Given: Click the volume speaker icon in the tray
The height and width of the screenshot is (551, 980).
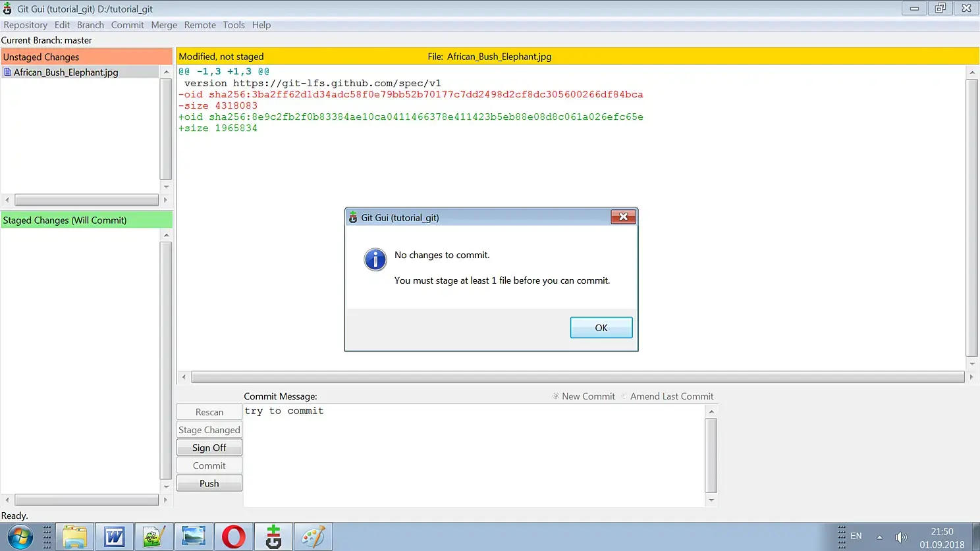Looking at the screenshot, I should click(901, 537).
